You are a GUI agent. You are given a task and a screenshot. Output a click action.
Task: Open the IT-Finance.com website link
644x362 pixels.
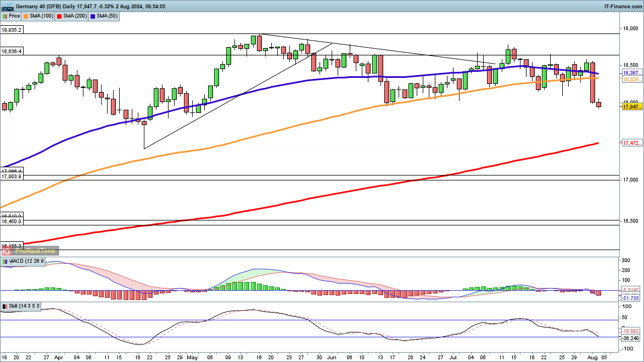click(x=622, y=5)
